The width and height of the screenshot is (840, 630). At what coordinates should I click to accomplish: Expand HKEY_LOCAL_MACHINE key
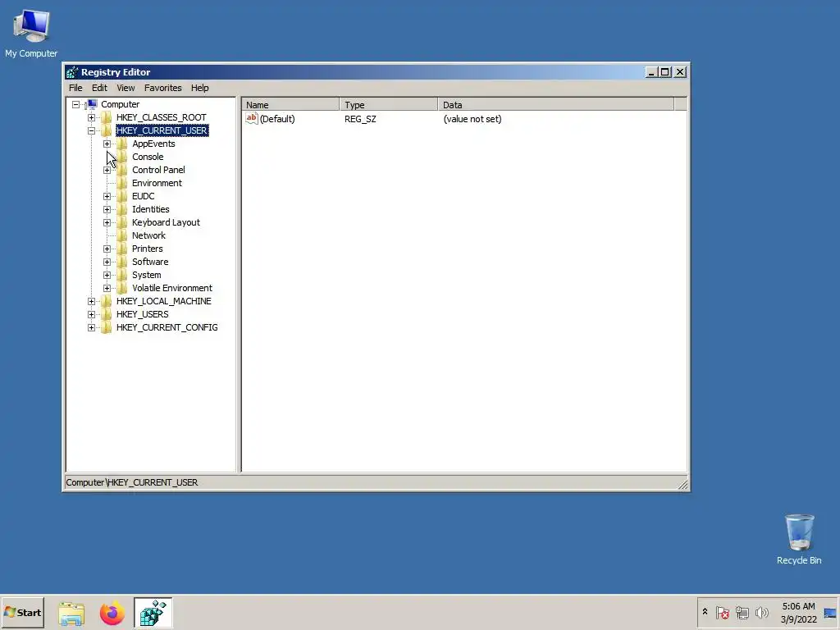(x=92, y=301)
